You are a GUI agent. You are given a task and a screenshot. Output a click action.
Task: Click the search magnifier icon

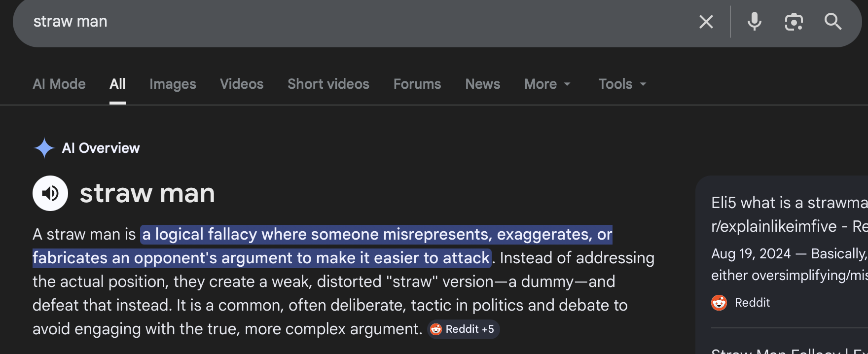[833, 22]
